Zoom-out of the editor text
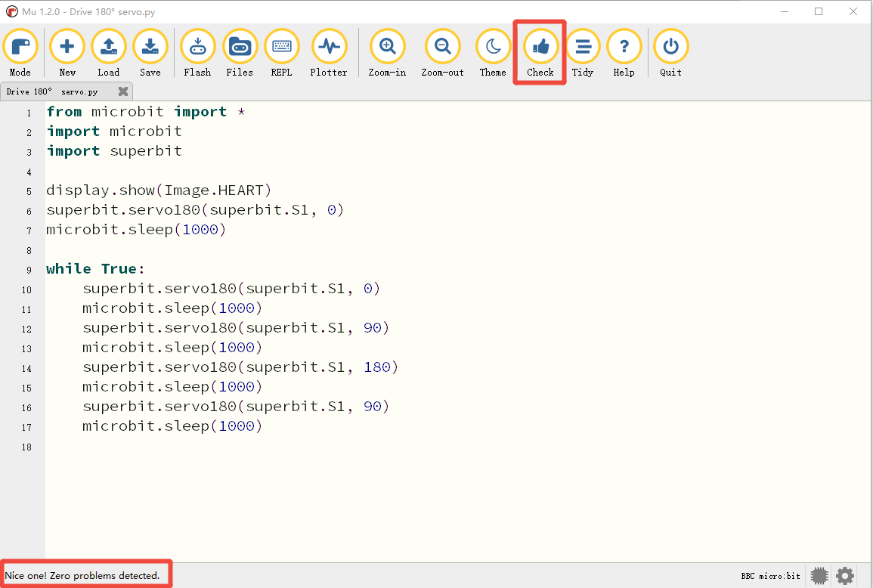Screen dimensions: 873x588 coord(443,54)
